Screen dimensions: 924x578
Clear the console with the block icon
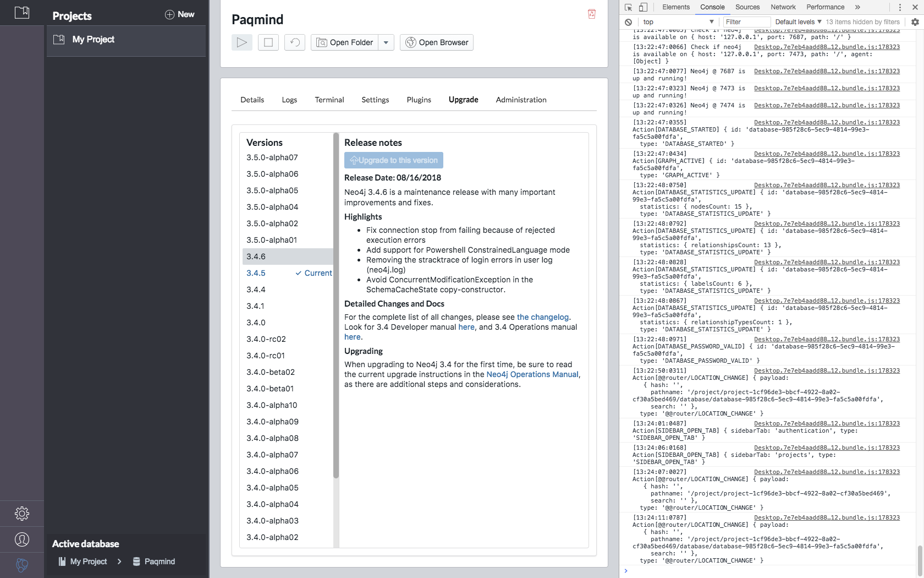tap(629, 22)
